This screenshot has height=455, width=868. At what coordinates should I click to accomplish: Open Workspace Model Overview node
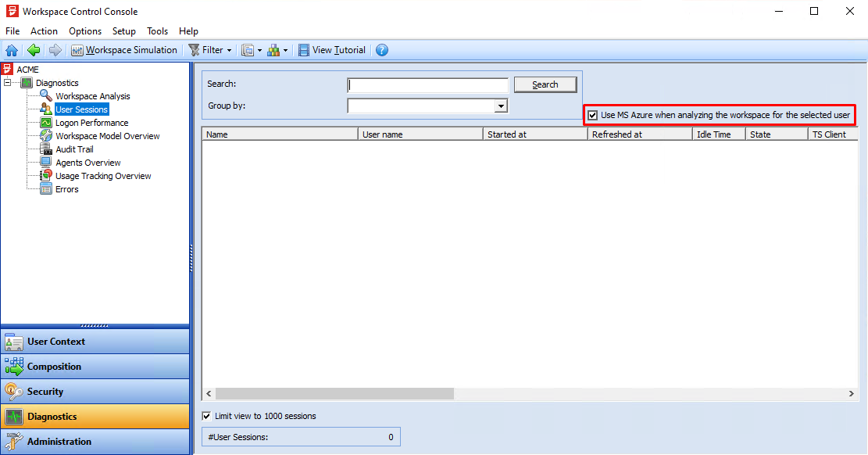pyautogui.click(x=107, y=136)
